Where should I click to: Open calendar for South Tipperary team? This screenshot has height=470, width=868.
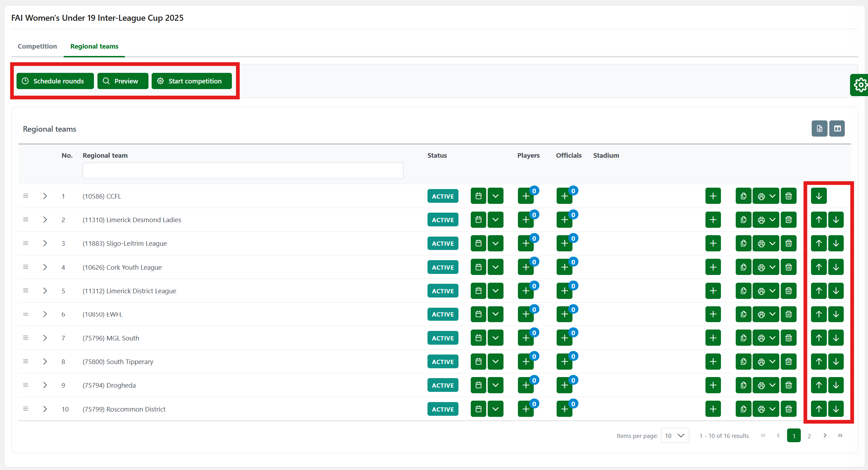point(478,362)
